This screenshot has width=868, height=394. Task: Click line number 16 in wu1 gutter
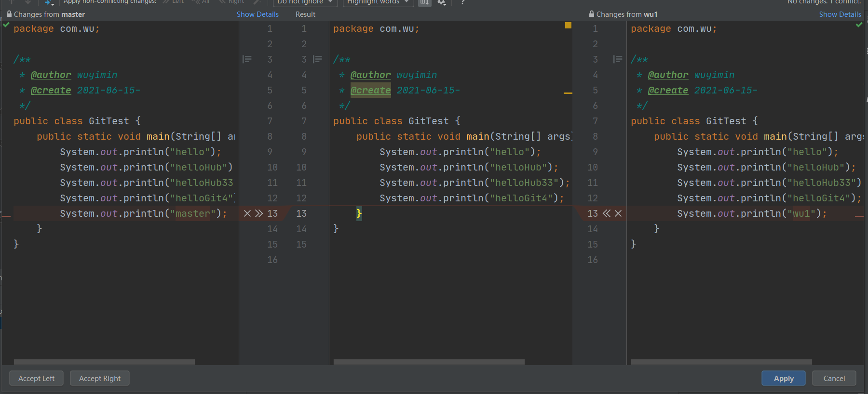(593, 260)
